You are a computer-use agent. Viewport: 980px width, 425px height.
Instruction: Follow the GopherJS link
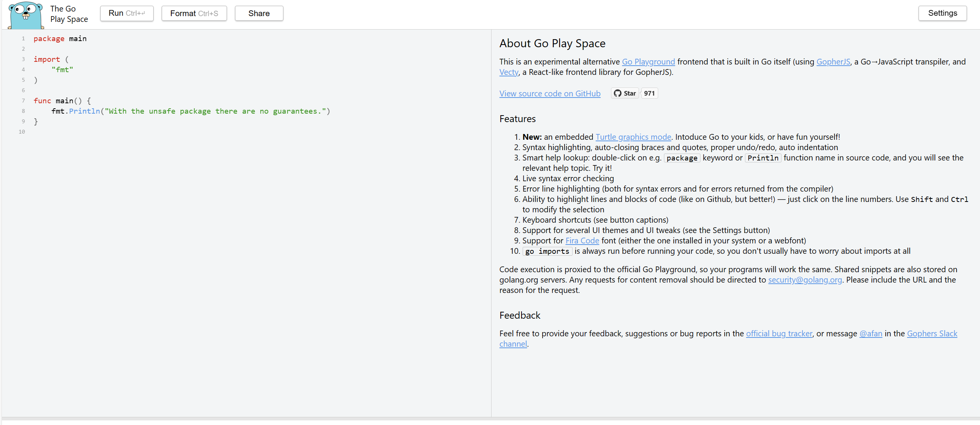833,62
